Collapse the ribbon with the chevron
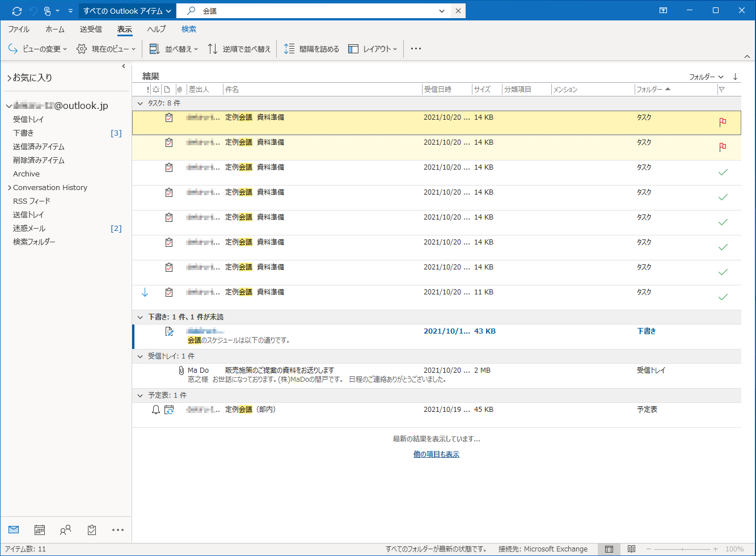Viewport: 756px width, 556px height. point(746,57)
